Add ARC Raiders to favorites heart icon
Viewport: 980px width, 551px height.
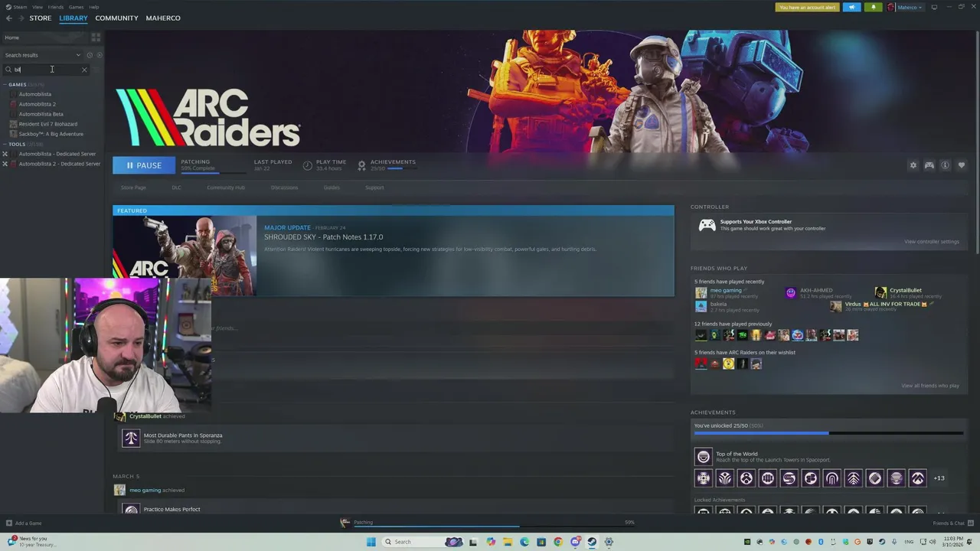[962, 165]
